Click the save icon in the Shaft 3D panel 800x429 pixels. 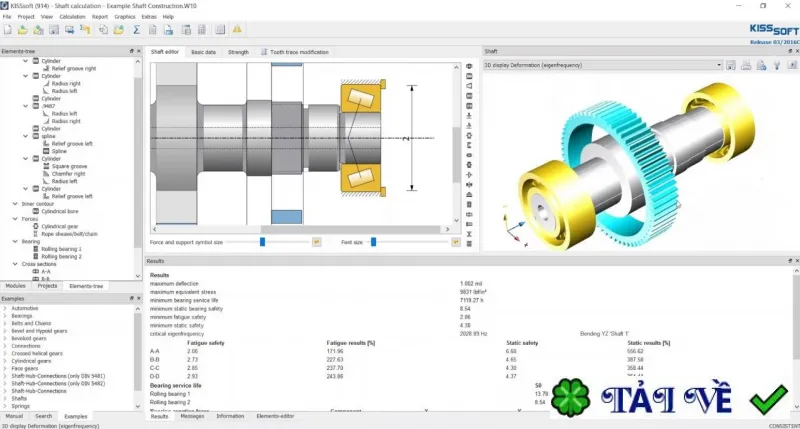(731, 65)
